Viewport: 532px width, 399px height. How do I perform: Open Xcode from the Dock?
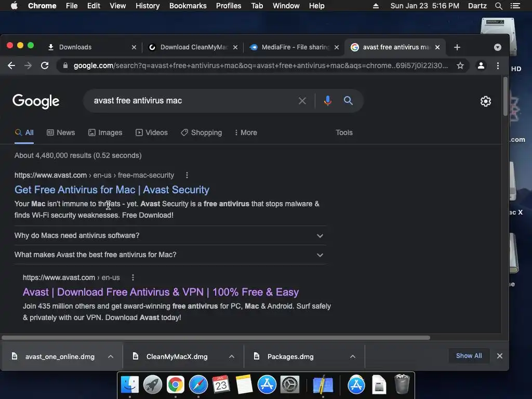322,385
